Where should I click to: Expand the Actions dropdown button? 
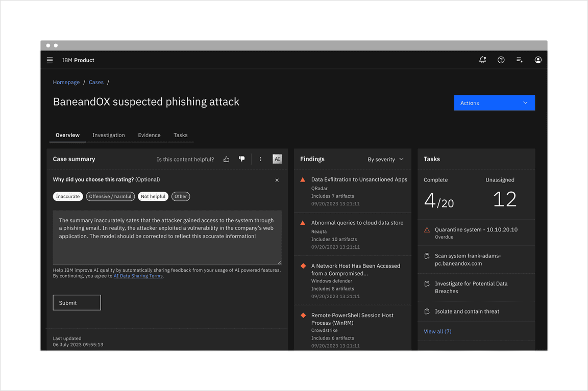pyautogui.click(x=494, y=103)
